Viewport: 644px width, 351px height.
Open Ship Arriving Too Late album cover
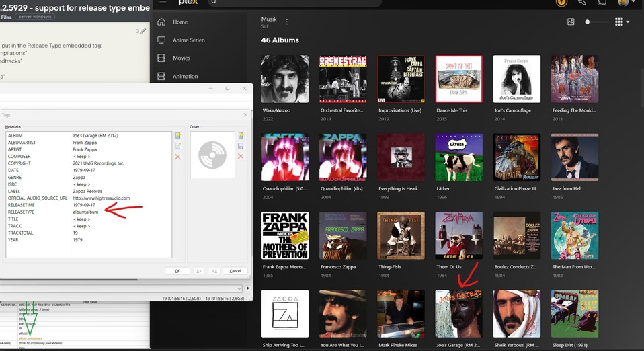pyautogui.click(x=285, y=313)
